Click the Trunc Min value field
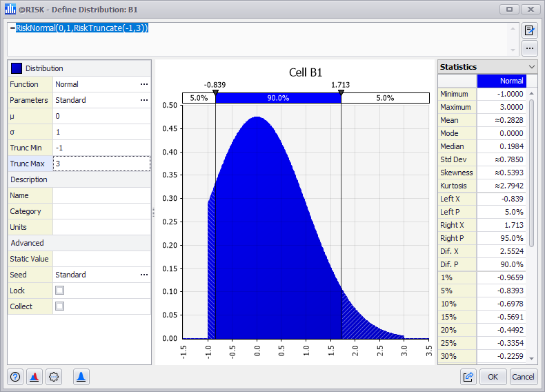The height and width of the screenshot is (392, 545). tap(101, 148)
